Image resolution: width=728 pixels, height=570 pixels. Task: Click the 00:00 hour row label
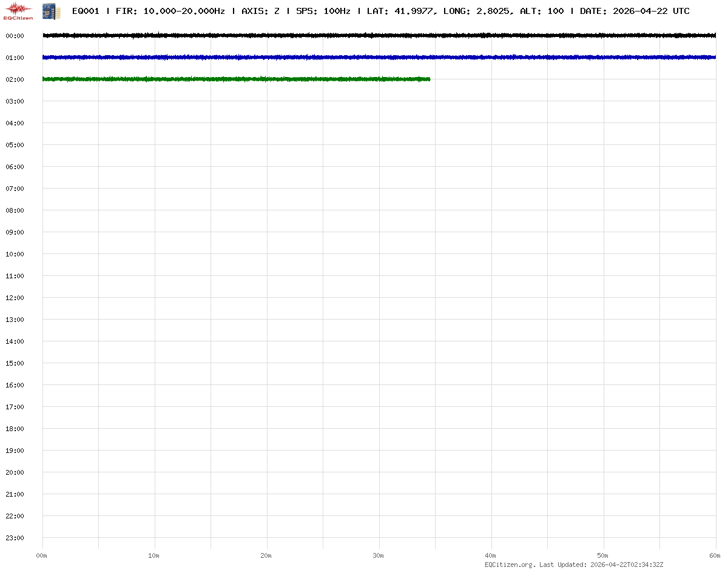pyautogui.click(x=15, y=36)
